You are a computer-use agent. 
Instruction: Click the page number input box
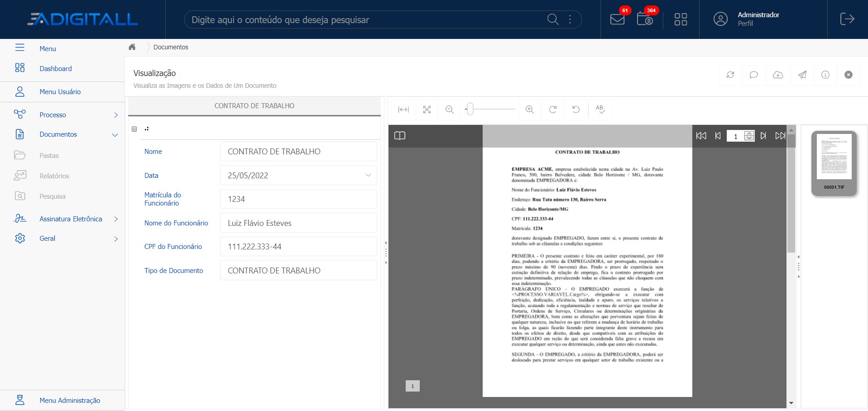[x=736, y=136]
